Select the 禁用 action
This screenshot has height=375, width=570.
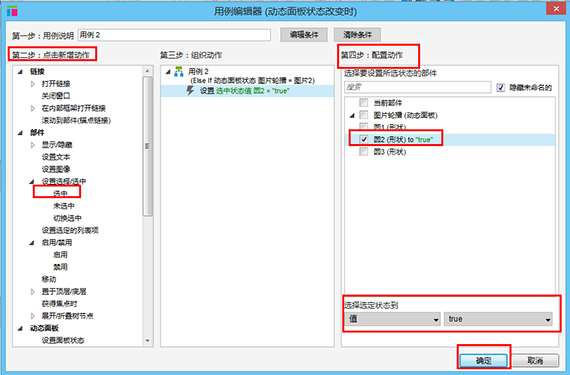tap(60, 267)
